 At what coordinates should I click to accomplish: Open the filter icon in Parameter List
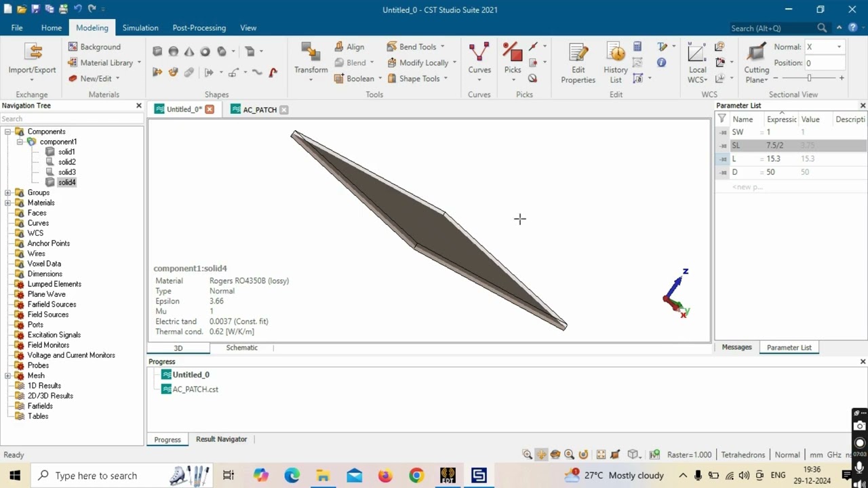click(x=722, y=119)
